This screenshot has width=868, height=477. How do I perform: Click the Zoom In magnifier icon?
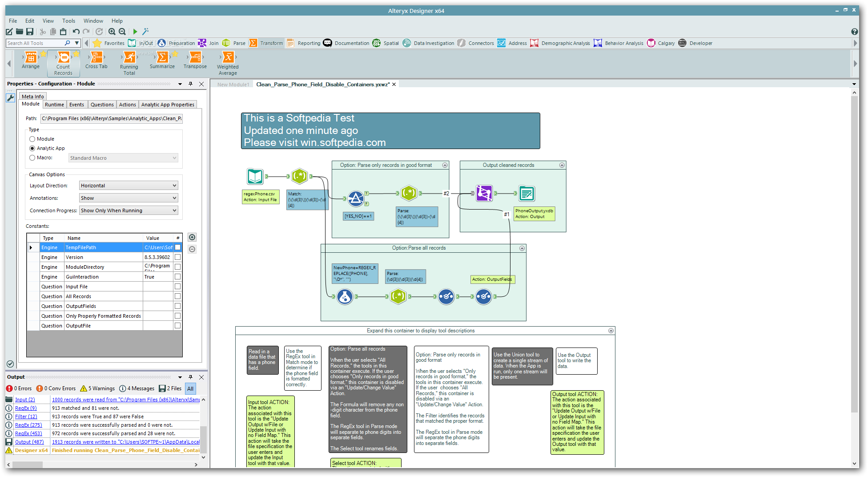[112, 32]
